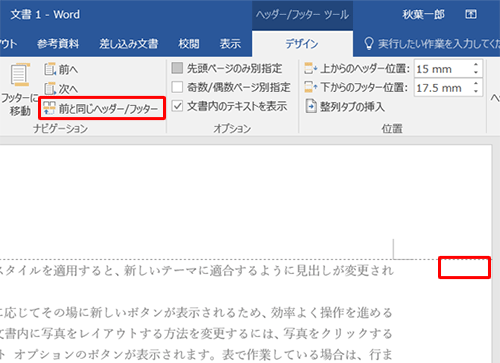The width and height of the screenshot is (500, 363).
Task: Check 先頭ページのみ別指定 checkbox
Action: point(177,68)
